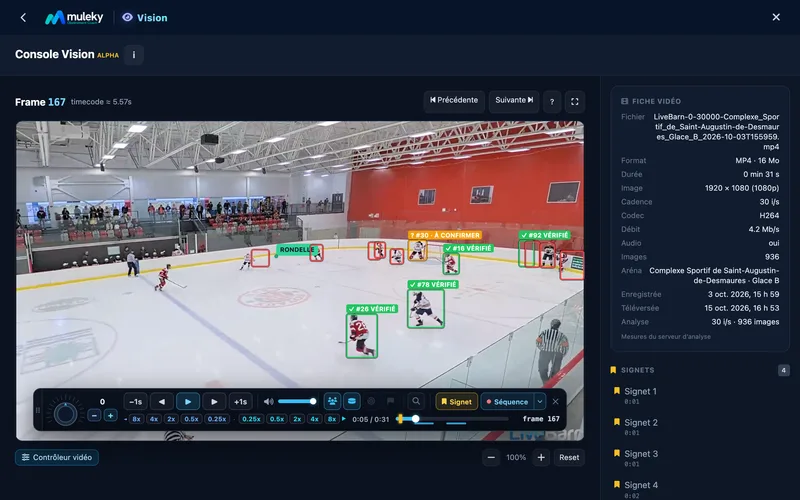Increase jog value with plus button
The height and width of the screenshot is (500, 800).
point(110,416)
